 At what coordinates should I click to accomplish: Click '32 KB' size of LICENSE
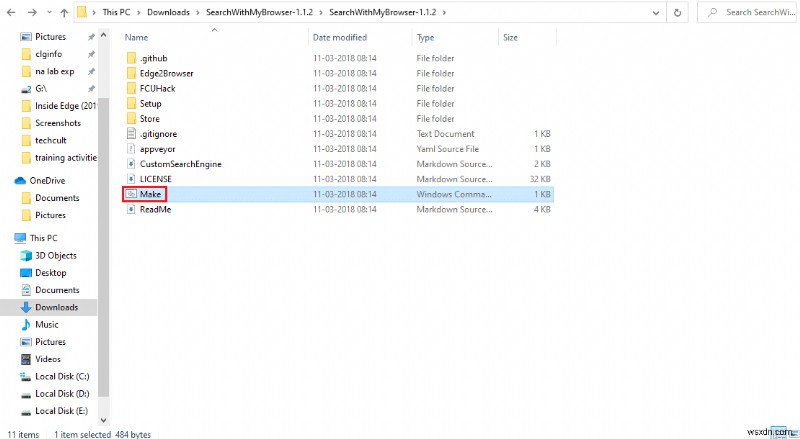pyautogui.click(x=540, y=179)
